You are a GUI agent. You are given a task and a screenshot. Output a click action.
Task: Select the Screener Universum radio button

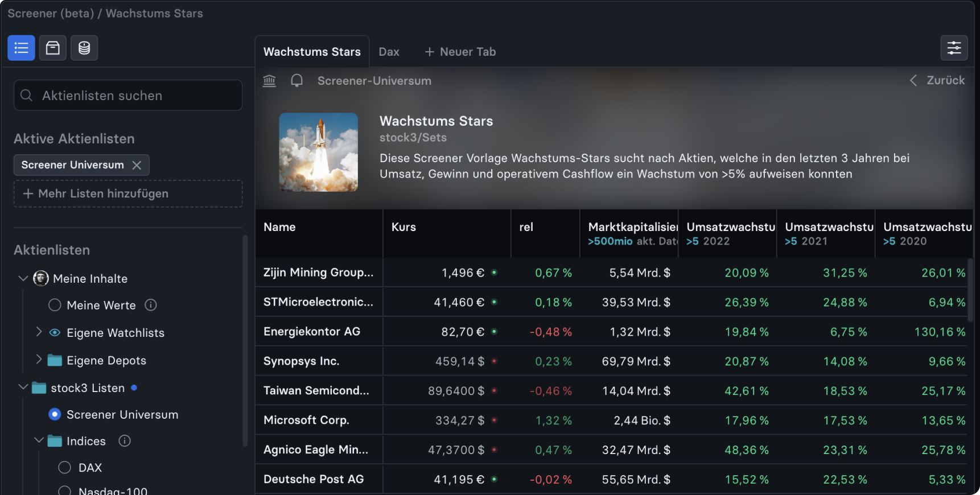(55, 414)
